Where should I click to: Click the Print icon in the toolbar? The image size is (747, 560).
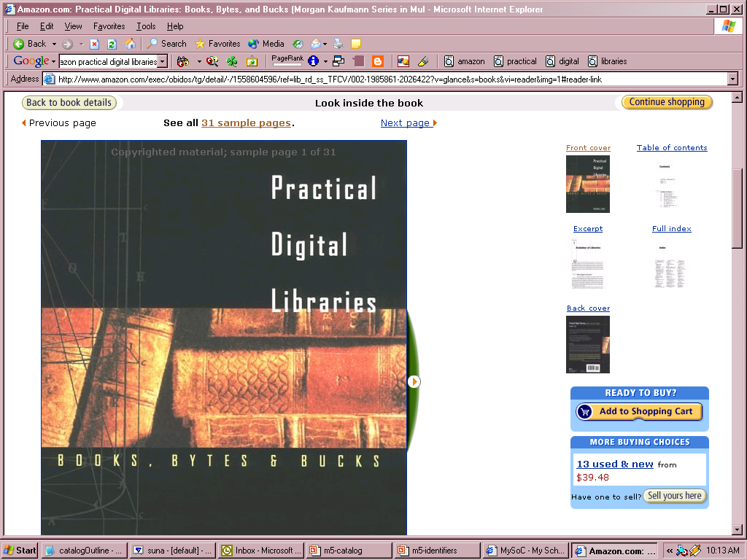tap(338, 44)
